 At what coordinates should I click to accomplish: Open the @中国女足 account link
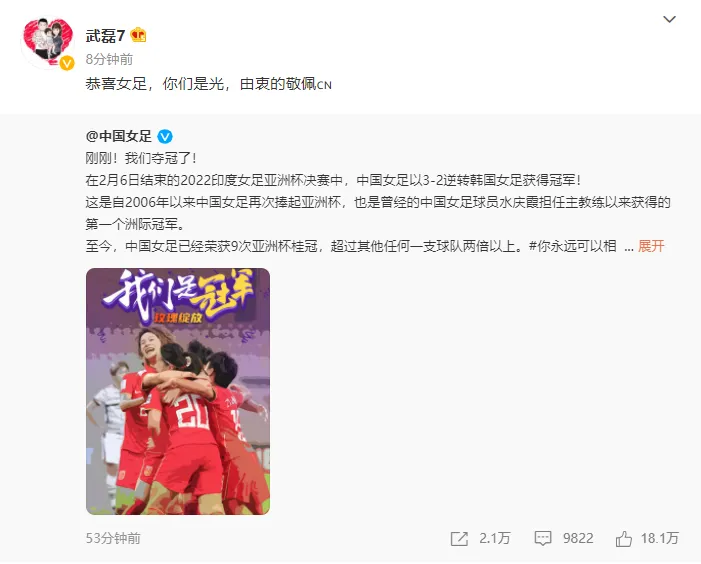[x=119, y=136]
